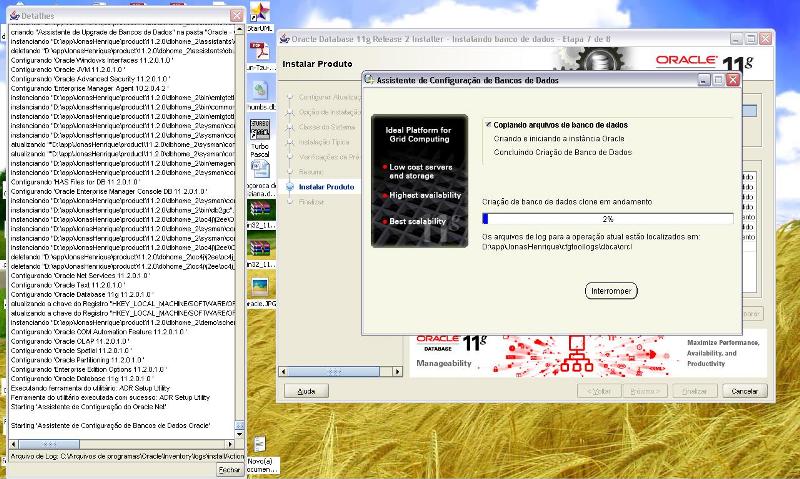Click 'Copiando arquivos de banco de dados' step
This screenshot has height=479, width=800.
(560, 125)
